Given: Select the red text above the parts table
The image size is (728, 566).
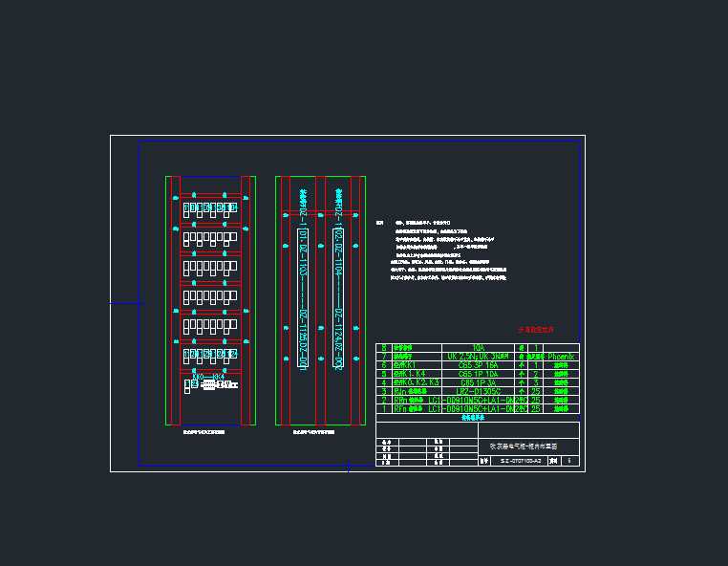Looking at the screenshot, I should click(536, 329).
